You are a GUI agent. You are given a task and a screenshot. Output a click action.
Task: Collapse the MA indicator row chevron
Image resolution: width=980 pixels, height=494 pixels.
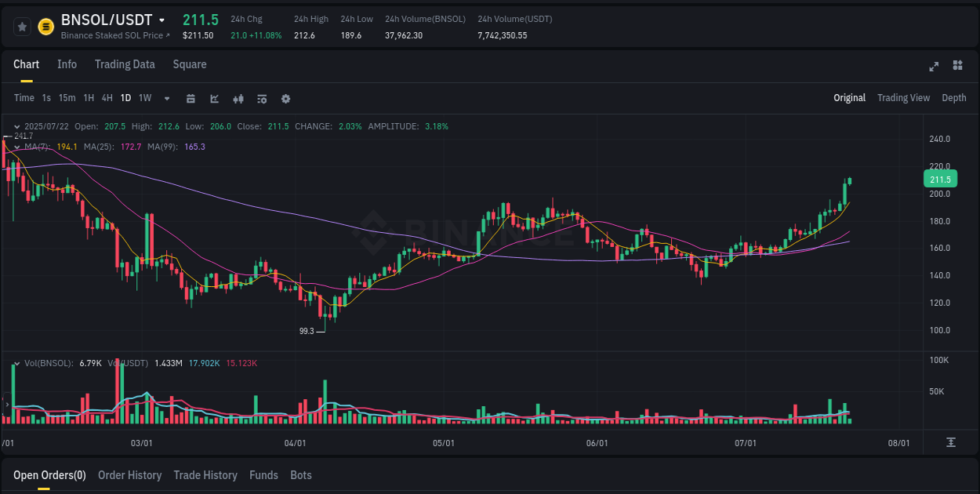(17, 146)
